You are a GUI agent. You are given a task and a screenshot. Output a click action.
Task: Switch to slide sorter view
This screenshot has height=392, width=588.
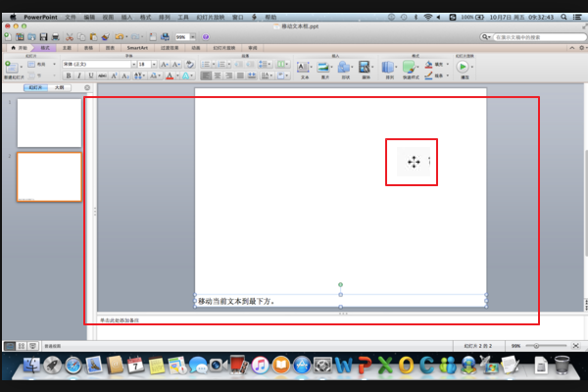(x=22, y=346)
